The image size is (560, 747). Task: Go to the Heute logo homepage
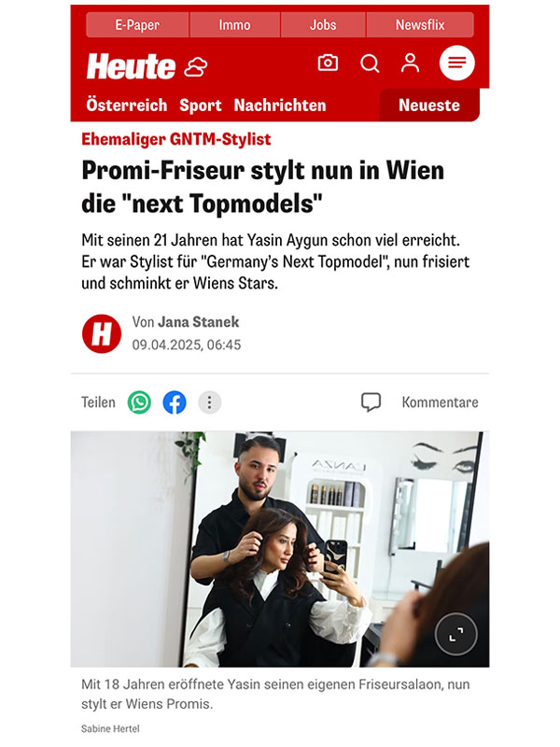pyautogui.click(x=131, y=66)
